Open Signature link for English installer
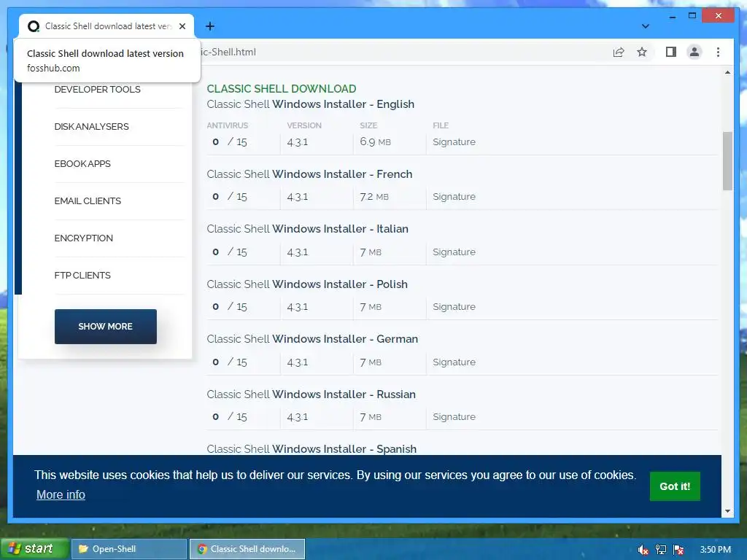 click(454, 142)
